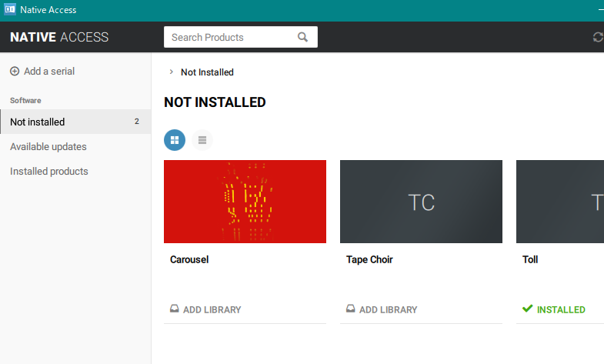This screenshot has width=604, height=364.
Task: Open Installed products in the sidebar
Action: (x=49, y=172)
